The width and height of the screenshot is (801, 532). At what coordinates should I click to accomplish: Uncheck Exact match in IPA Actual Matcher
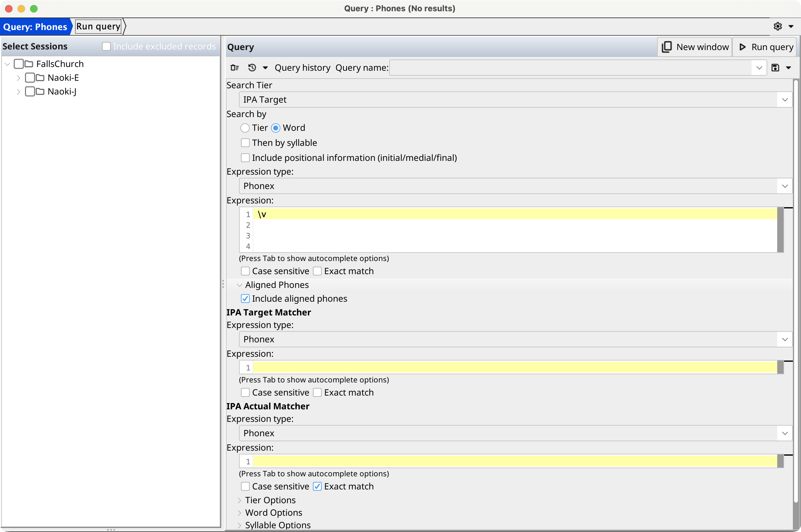tap(317, 487)
